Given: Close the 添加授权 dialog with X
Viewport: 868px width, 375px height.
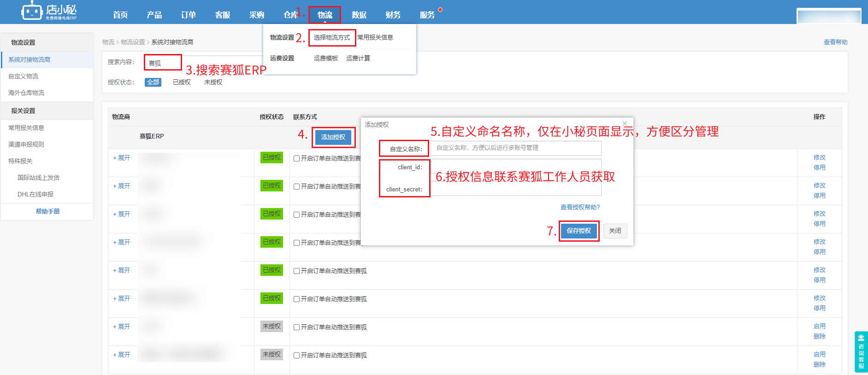Looking at the screenshot, I should [x=625, y=123].
